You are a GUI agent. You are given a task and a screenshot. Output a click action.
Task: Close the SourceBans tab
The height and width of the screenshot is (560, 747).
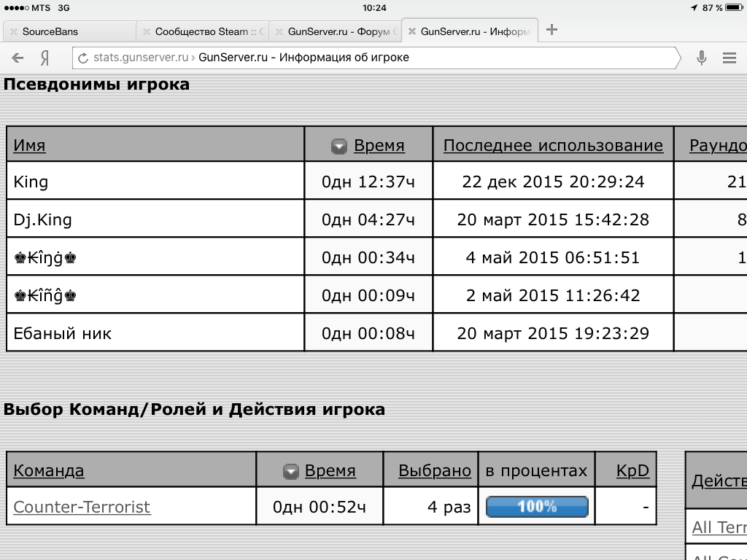pos(13,31)
